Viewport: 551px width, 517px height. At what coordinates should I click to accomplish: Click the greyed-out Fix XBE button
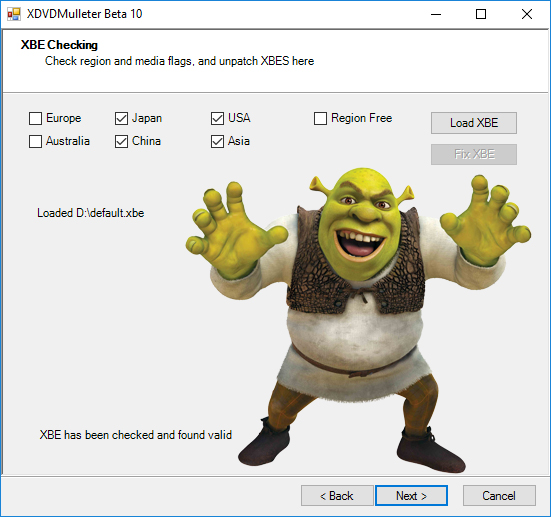pyautogui.click(x=474, y=154)
